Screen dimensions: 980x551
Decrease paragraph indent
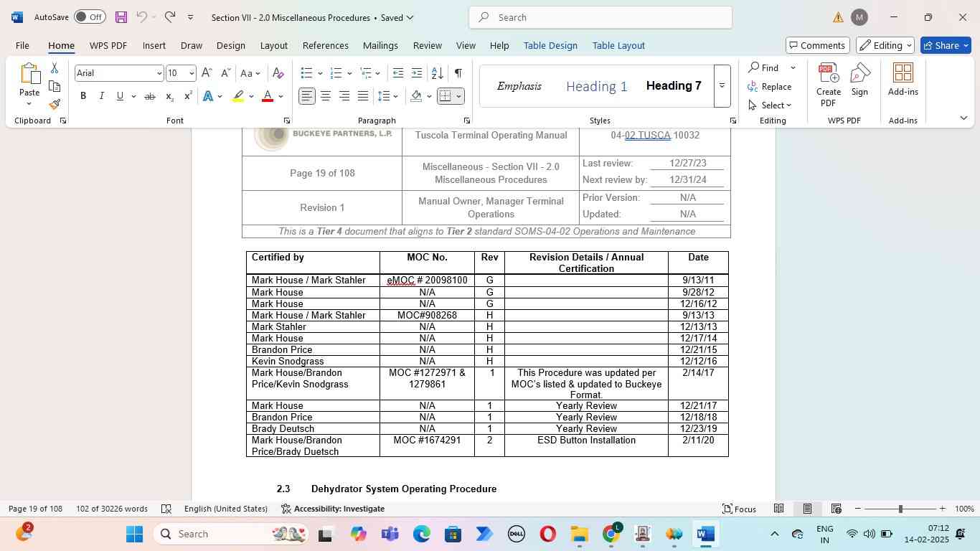pyautogui.click(x=398, y=73)
